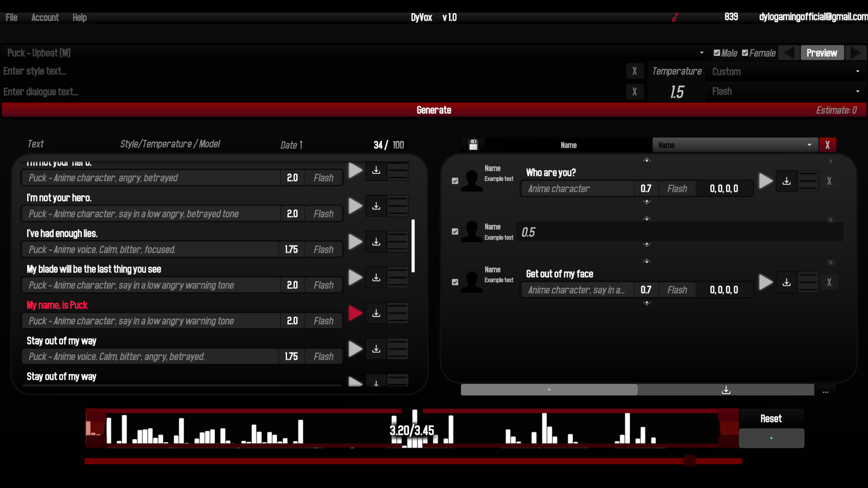Download the "My blade will be the last thing" clip
The height and width of the screenshot is (488, 868).
pyautogui.click(x=376, y=277)
